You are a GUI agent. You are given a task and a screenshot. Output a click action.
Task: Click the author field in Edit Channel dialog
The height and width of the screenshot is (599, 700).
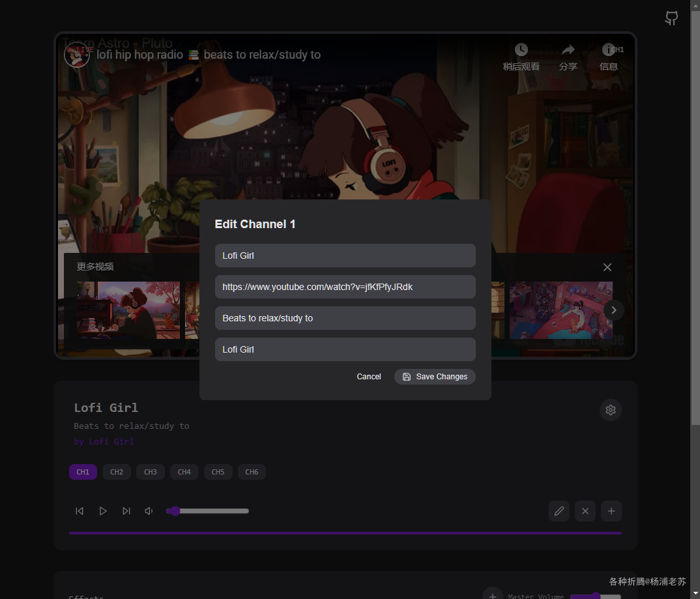tap(345, 349)
